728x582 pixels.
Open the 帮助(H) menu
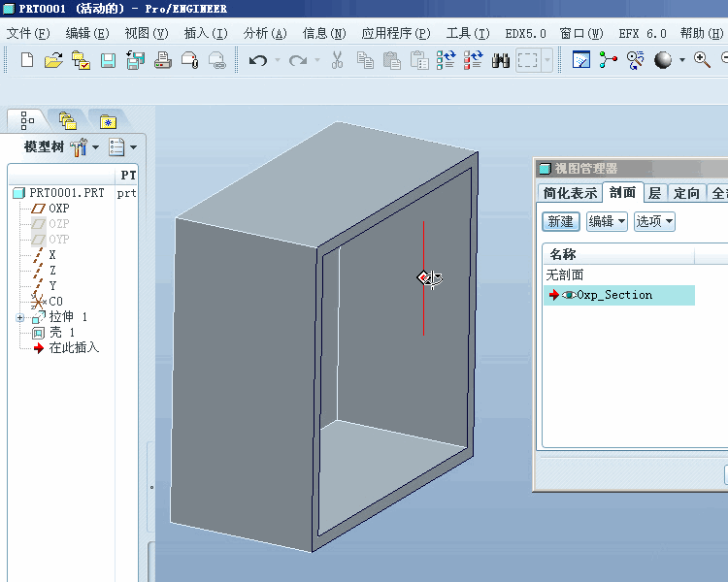tap(702, 33)
